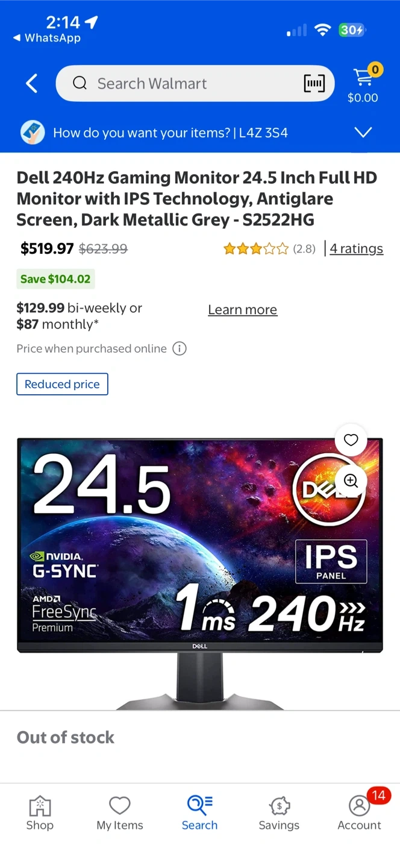Switch to the Search tab

(x=199, y=813)
